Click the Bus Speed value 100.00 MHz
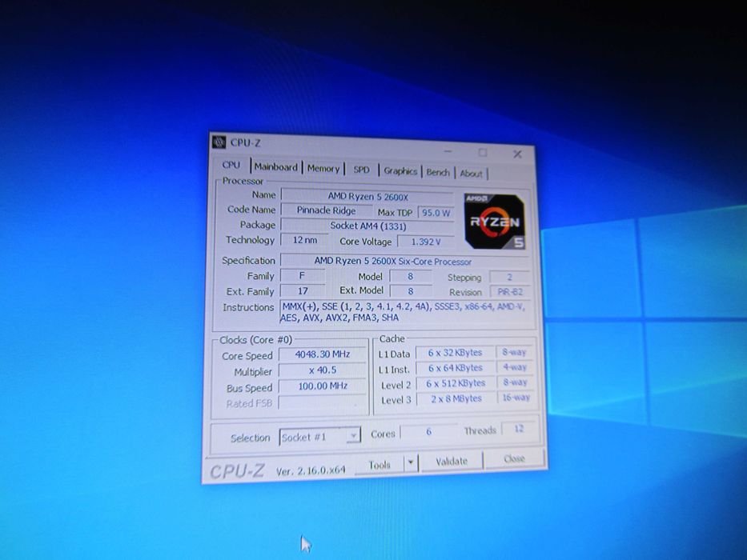The width and height of the screenshot is (747, 560). tap(323, 386)
